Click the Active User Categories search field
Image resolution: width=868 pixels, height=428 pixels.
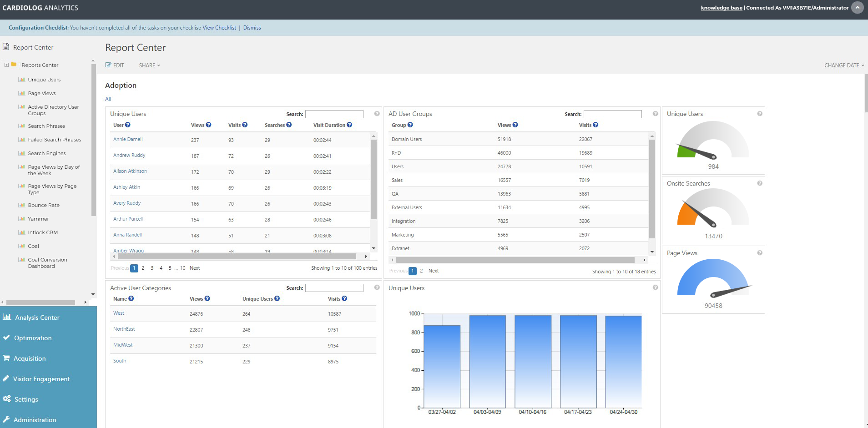pyautogui.click(x=334, y=288)
